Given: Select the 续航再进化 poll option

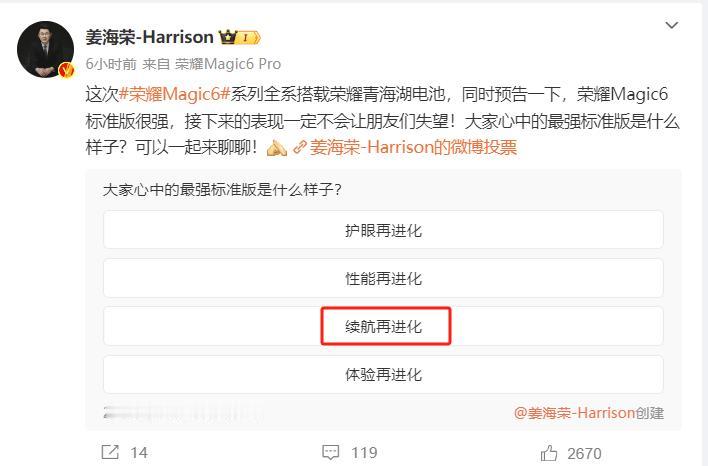Looking at the screenshot, I should click(383, 326).
